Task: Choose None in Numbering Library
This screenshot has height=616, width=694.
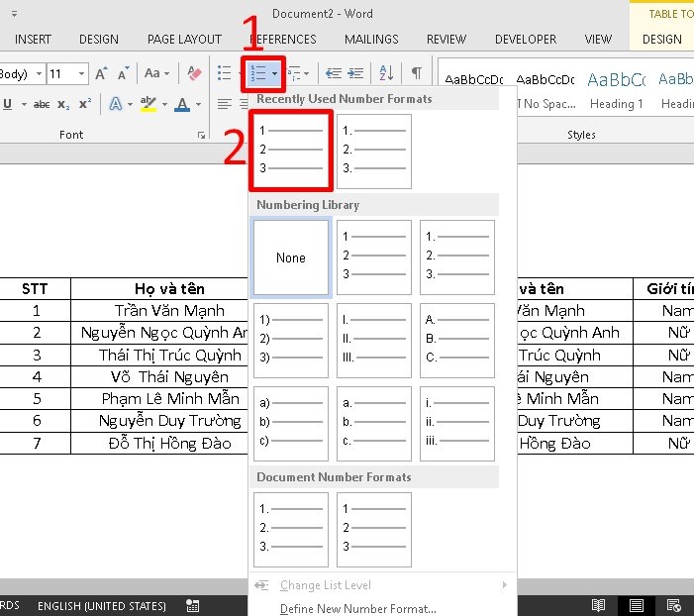Action: pos(291,257)
